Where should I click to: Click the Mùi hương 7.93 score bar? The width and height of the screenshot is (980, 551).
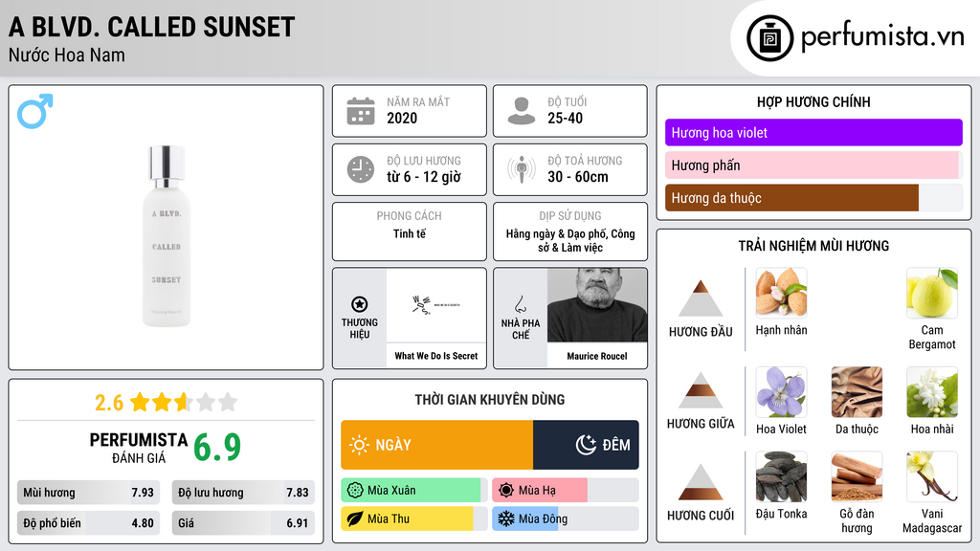(89, 493)
